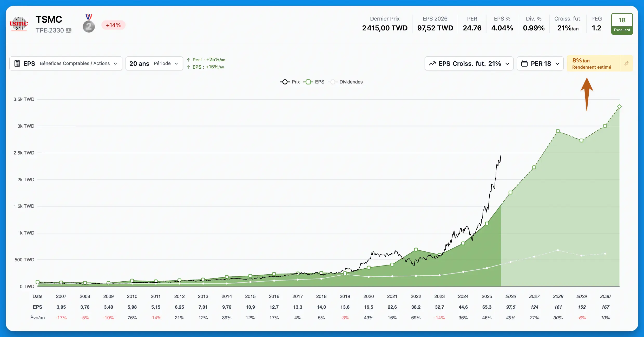This screenshot has height=337, width=644.
Task: Click the 2028 EPS data point on chart
Action: [x=558, y=131]
